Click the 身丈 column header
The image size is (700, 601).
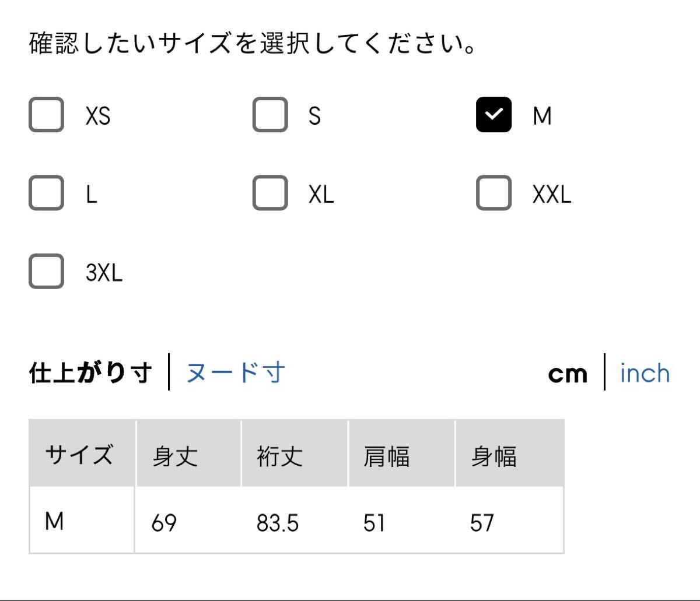175,456
